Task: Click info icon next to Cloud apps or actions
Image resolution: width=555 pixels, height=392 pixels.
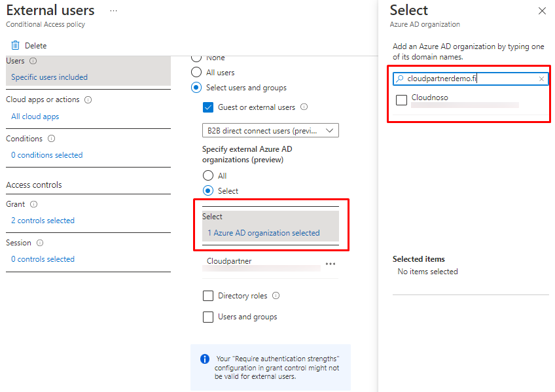Action: pos(88,100)
